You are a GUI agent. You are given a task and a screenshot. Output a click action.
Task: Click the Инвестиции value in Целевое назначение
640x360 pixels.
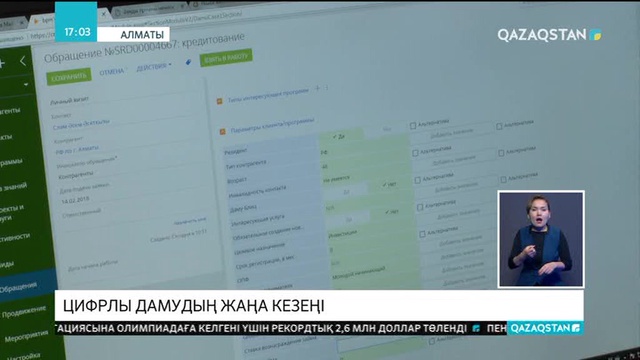pyautogui.click(x=343, y=233)
